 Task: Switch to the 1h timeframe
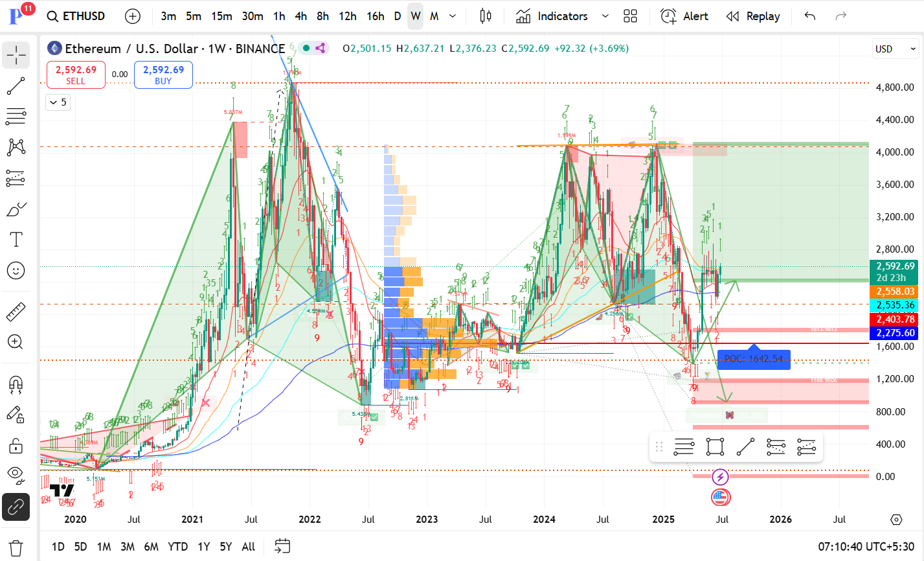(x=279, y=16)
